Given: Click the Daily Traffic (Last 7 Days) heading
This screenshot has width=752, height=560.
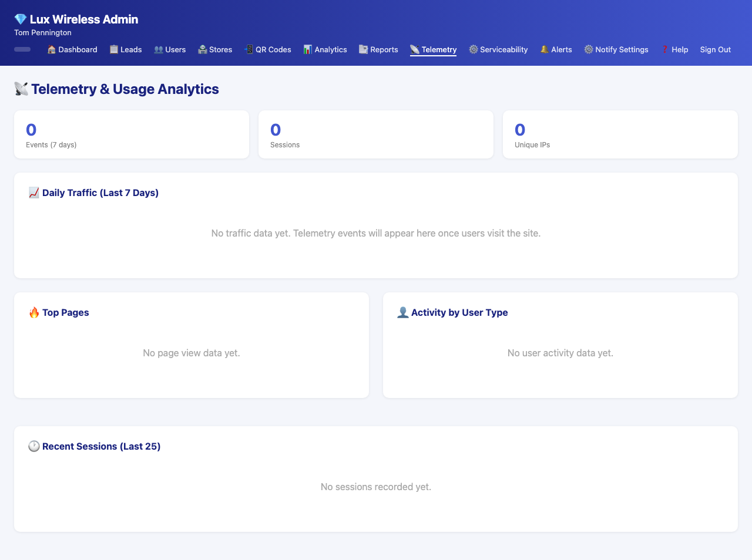Looking at the screenshot, I should [x=100, y=193].
